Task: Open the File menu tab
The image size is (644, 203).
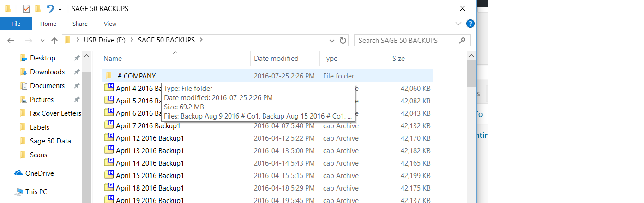Action: 16,24
